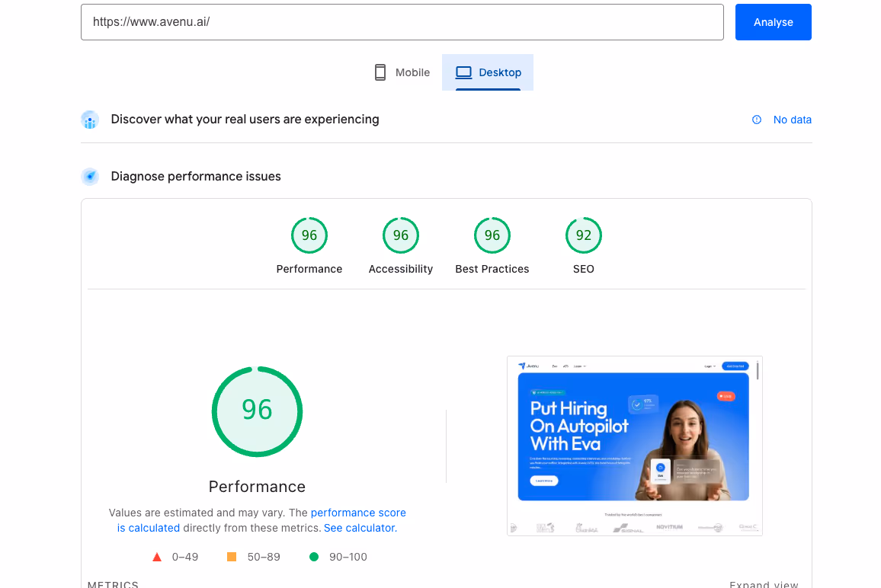Switch to the Mobile tab

(402, 72)
